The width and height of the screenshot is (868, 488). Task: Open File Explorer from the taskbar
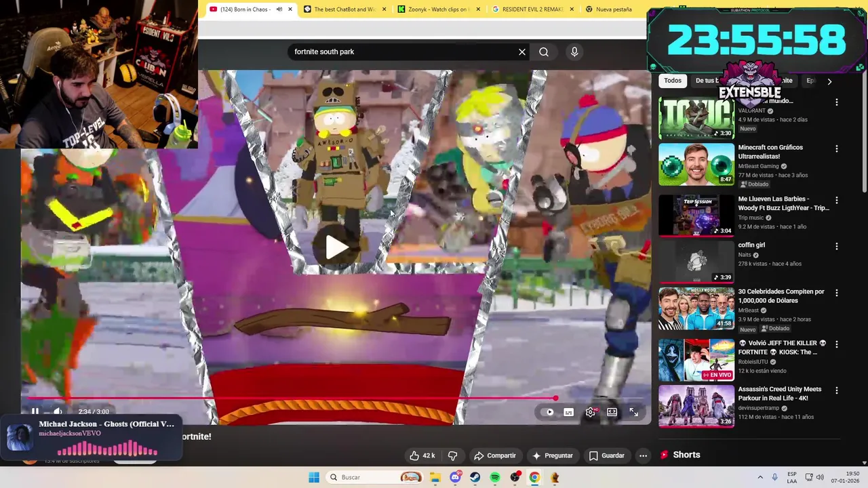pos(435,477)
